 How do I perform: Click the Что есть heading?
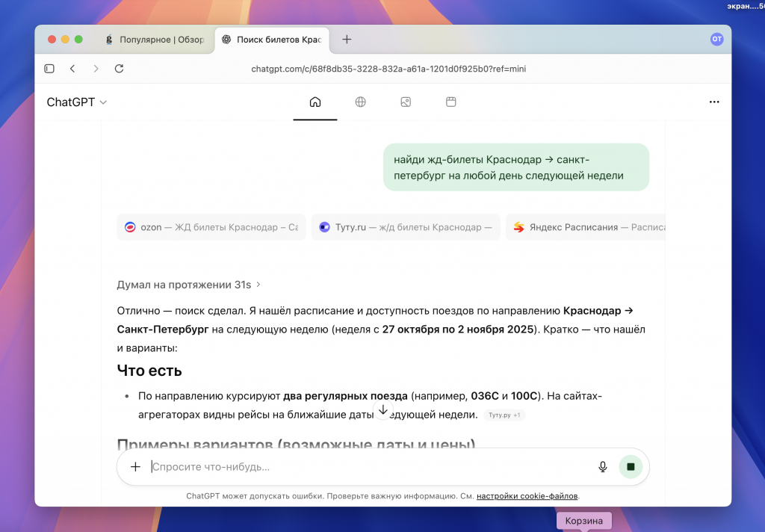149,371
